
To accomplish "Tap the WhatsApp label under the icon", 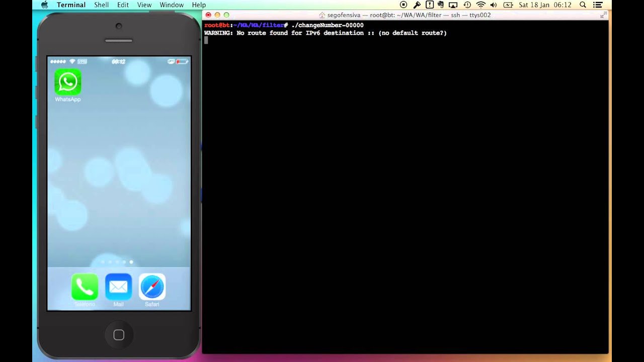I will tap(68, 100).
